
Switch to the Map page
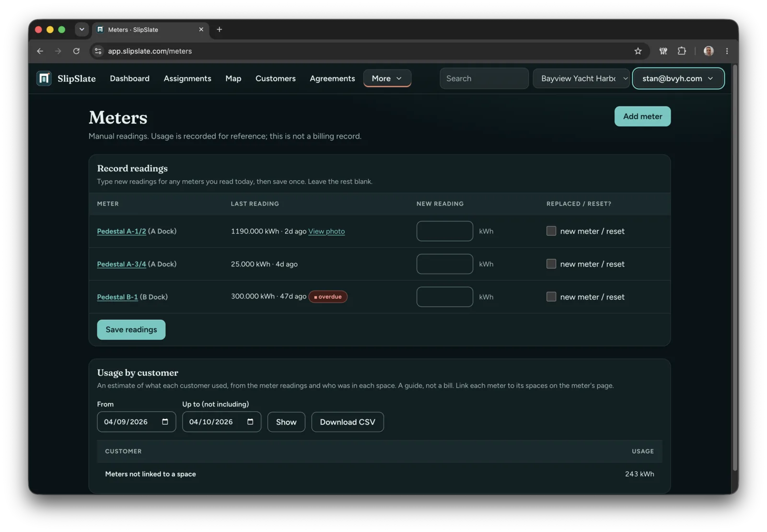point(233,78)
